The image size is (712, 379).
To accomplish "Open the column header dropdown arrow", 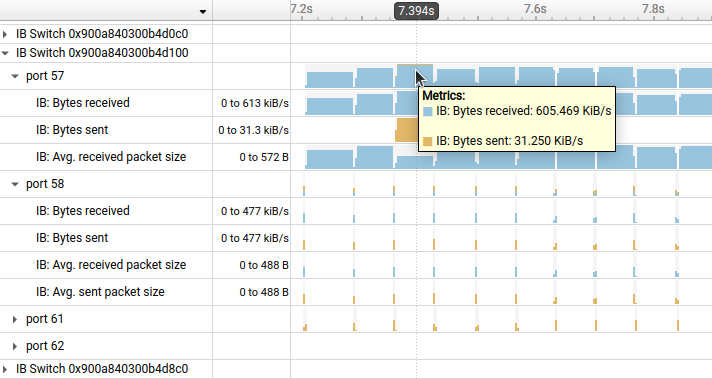I will coord(203,11).
